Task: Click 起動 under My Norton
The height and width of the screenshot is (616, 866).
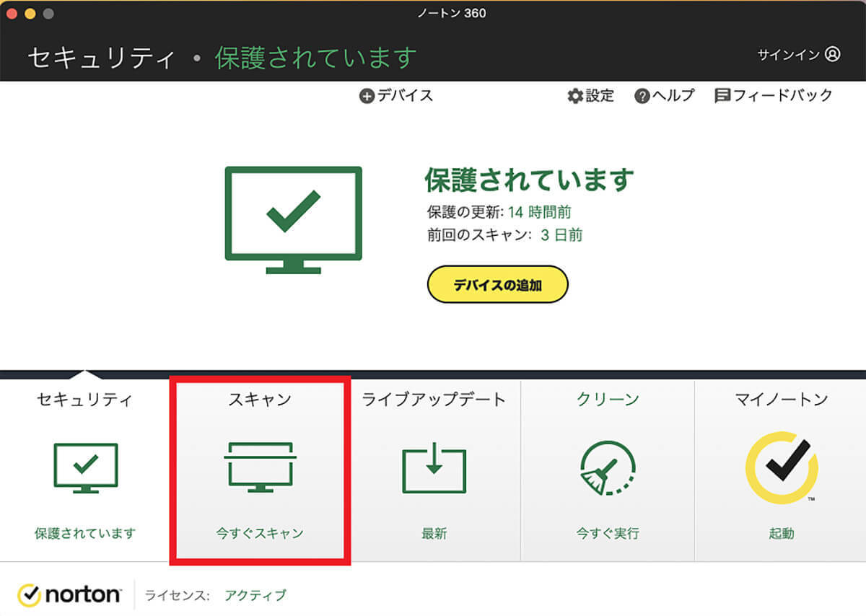Action: [782, 534]
